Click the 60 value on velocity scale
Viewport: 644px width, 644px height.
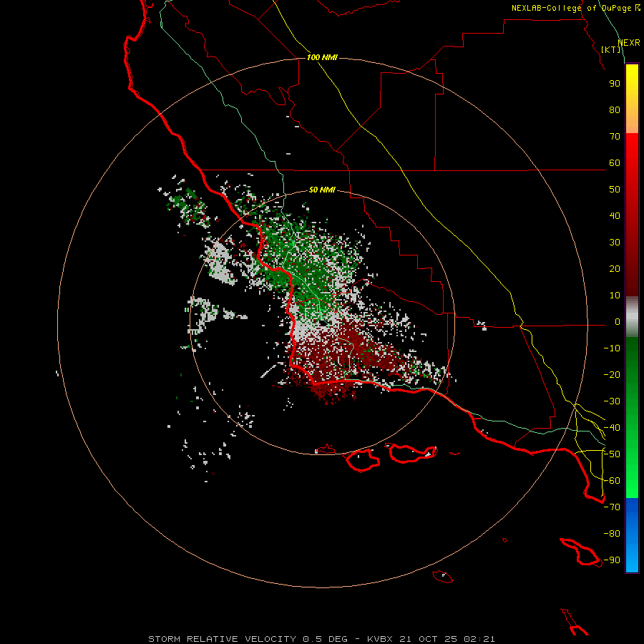pyautogui.click(x=615, y=162)
